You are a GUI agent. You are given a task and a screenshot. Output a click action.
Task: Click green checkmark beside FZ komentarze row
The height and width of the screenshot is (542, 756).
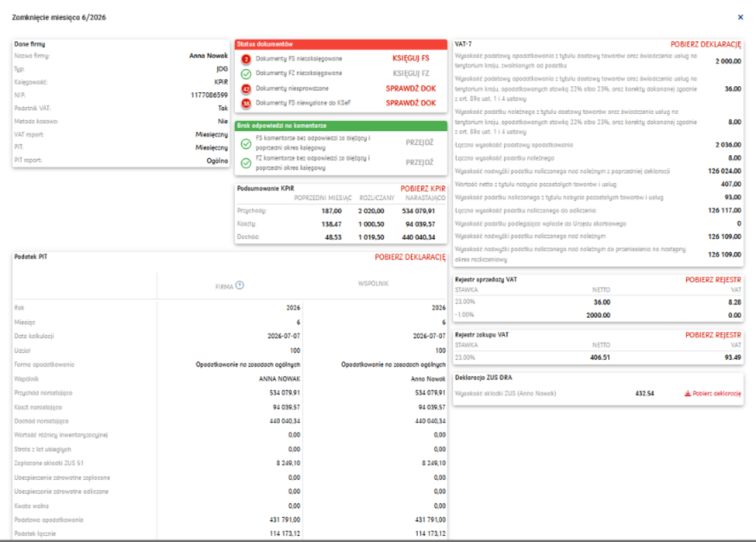coord(246,163)
